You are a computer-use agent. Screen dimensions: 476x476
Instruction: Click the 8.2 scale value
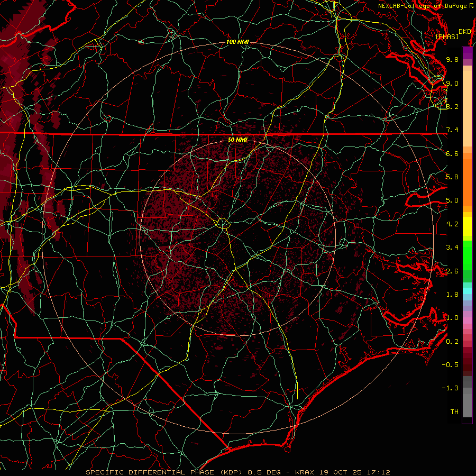[452, 106]
